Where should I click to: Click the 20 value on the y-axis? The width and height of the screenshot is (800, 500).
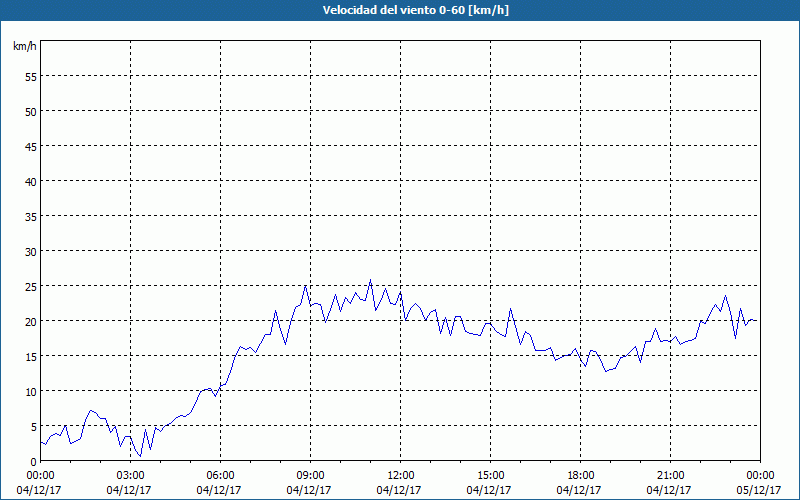[x=31, y=321]
